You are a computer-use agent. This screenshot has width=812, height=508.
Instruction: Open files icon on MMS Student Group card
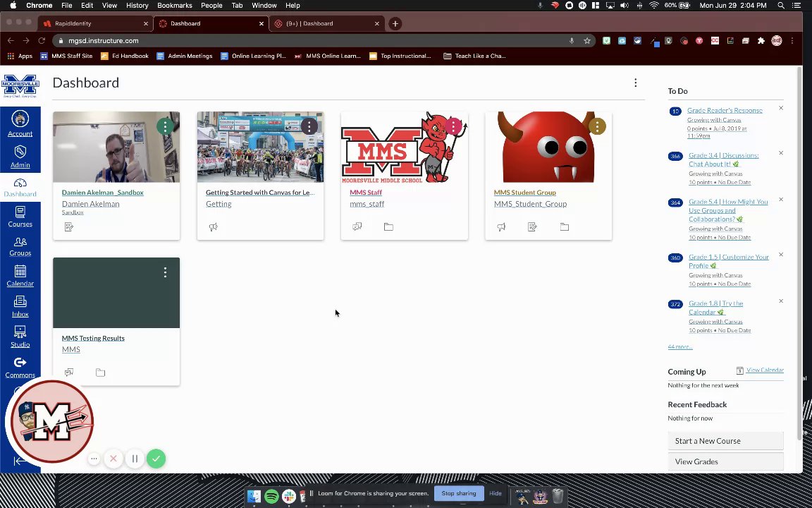pyautogui.click(x=565, y=227)
